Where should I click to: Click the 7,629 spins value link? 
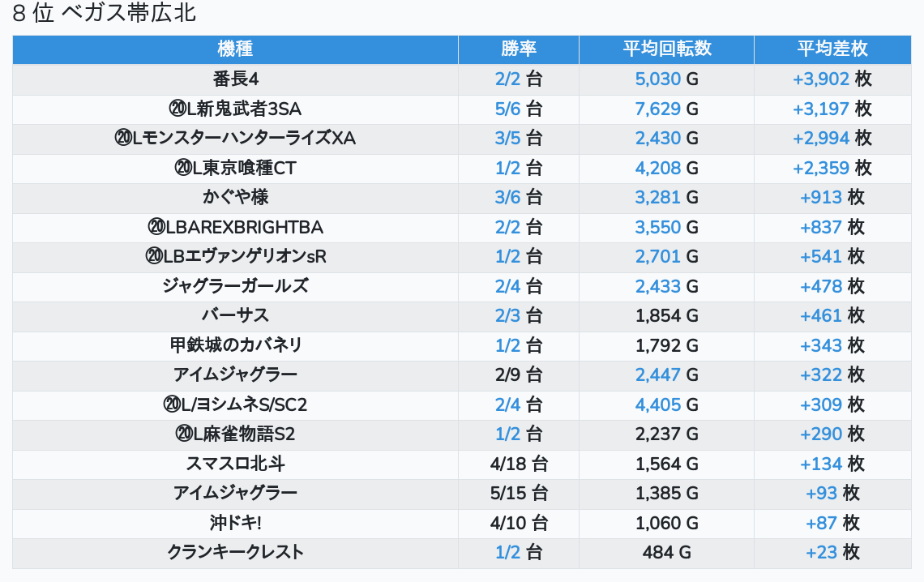tap(657, 109)
